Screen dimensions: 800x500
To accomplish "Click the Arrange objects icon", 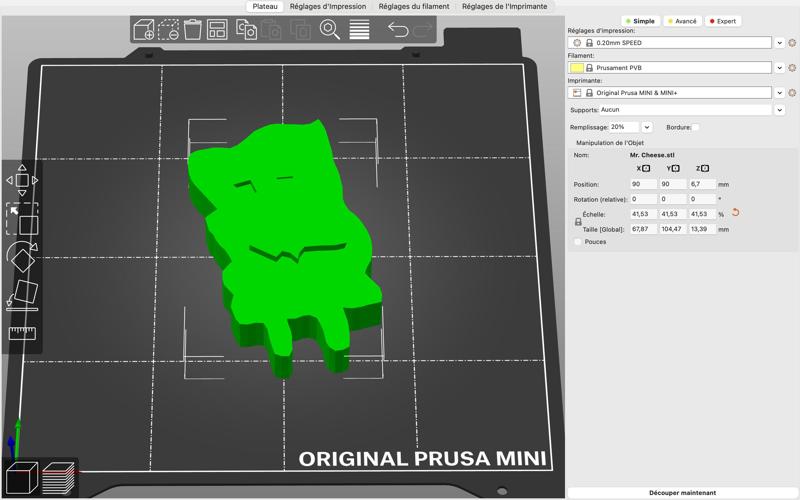I will [217, 30].
